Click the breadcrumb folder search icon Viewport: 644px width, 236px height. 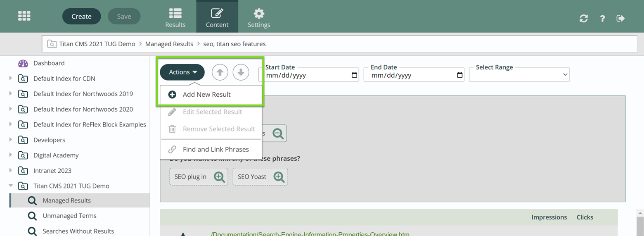52,44
